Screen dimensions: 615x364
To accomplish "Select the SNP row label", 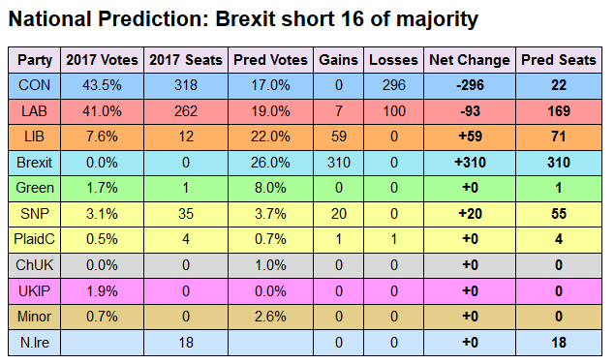I will (35, 214).
